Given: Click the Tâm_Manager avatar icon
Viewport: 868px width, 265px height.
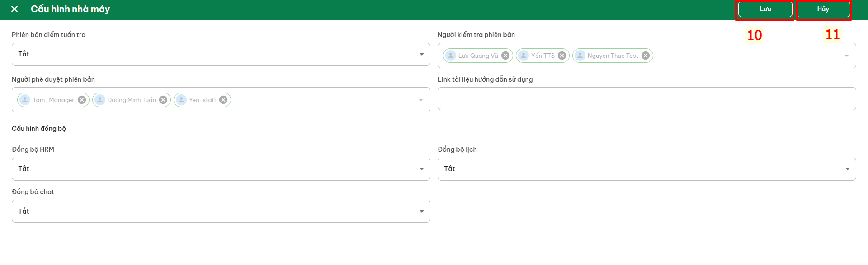Looking at the screenshot, I should click(x=25, y=100).
